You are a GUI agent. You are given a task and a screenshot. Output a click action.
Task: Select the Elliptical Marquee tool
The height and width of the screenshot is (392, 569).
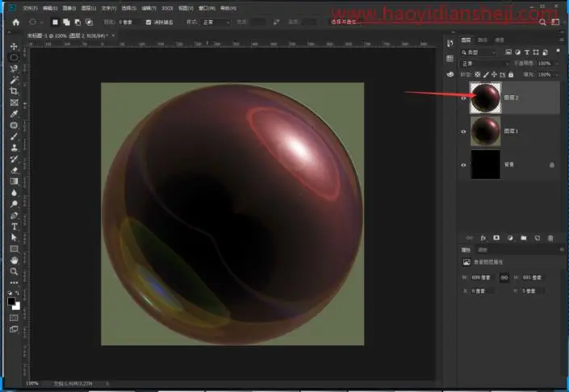pos(14,57)
